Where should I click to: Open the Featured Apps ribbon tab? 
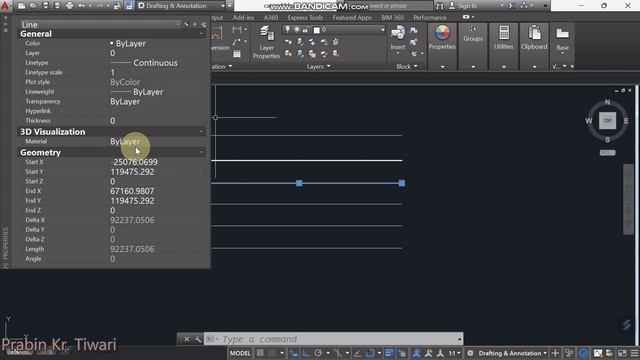tap(352, 18)
